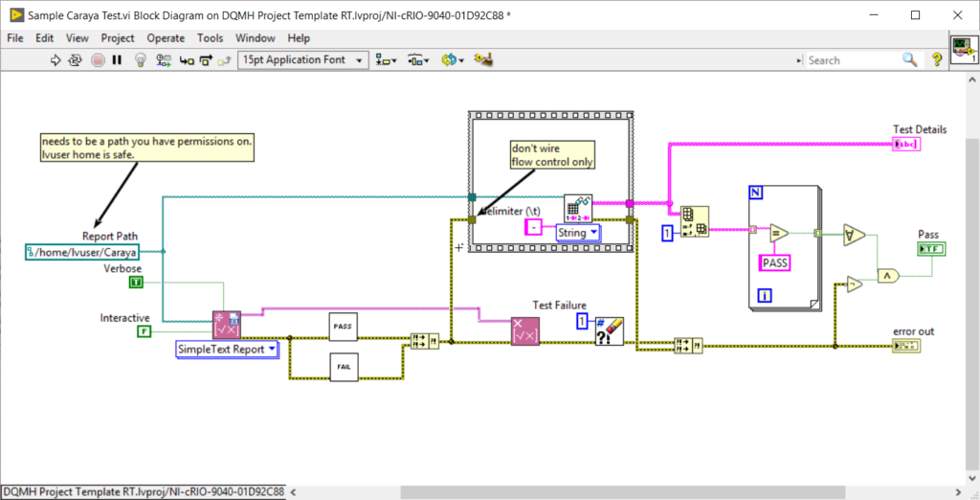Select the pink delimiter string constant
The width and height of the screenshot is (980, 500).
click(x=533, y=228)
